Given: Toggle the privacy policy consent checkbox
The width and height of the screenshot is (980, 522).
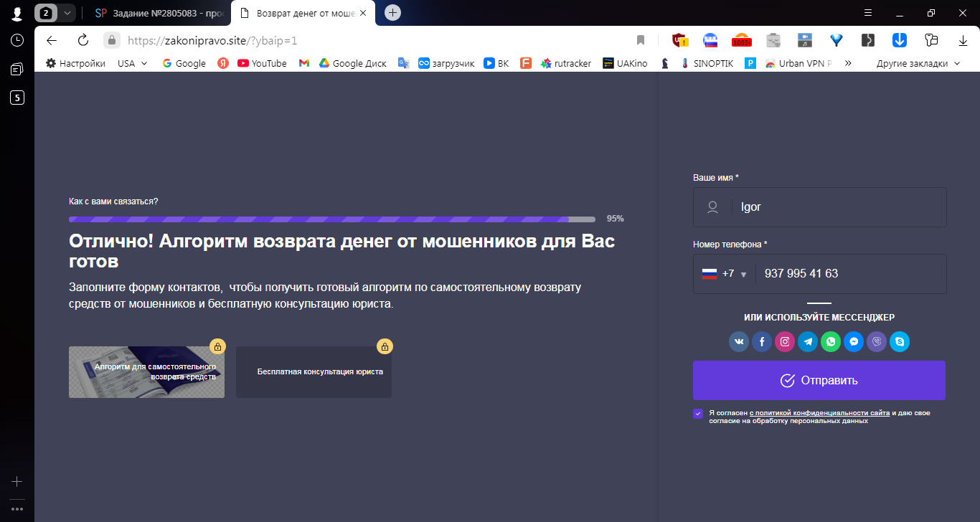Looking at the screenshot, I should coord(698,414).
